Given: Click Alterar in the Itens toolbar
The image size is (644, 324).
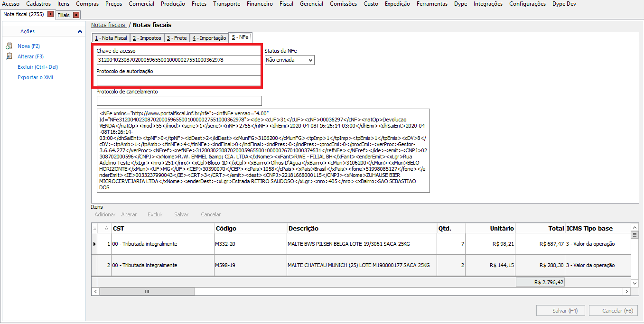Looking at the screenshot, I should click(129, 214).
